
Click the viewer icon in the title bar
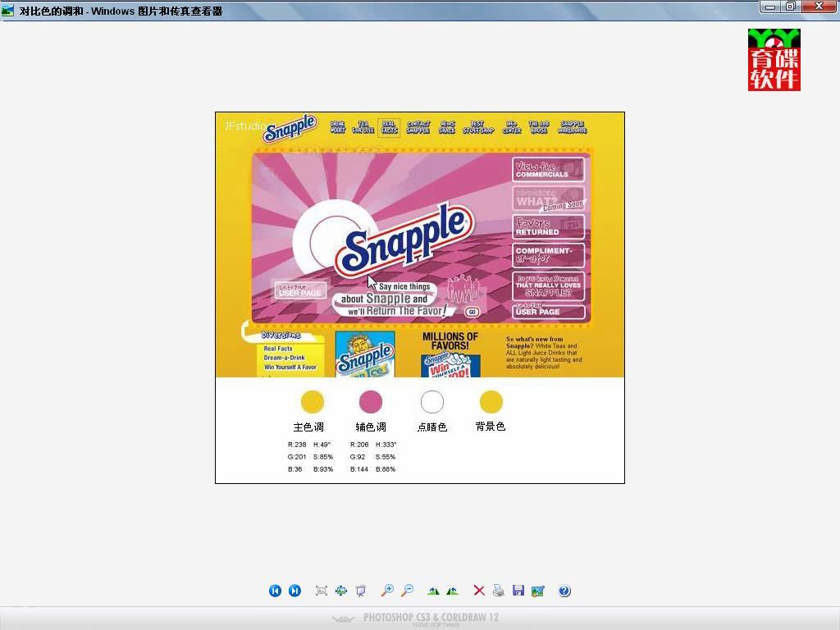coord(7,10)
